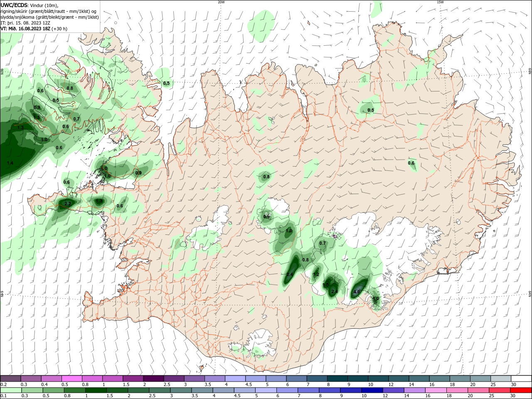Select the bright pink 0.5 swatch in upper legend
Image resolution: width=532 pixels, height=399 pixels.
71,378
